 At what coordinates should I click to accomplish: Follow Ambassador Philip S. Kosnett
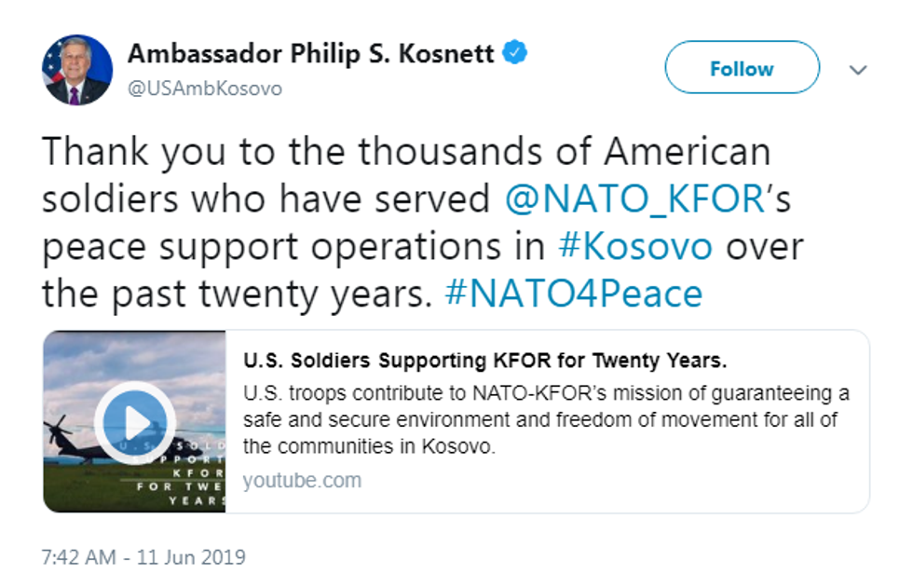coord(741,68)
